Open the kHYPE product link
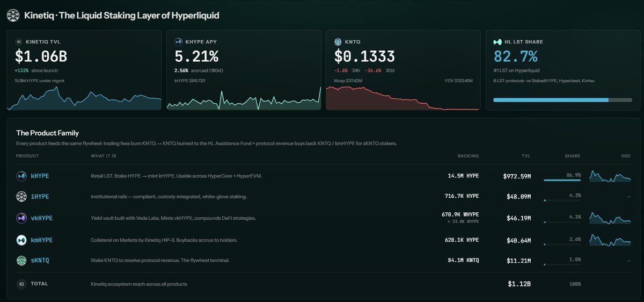 [x=40, y=176]
